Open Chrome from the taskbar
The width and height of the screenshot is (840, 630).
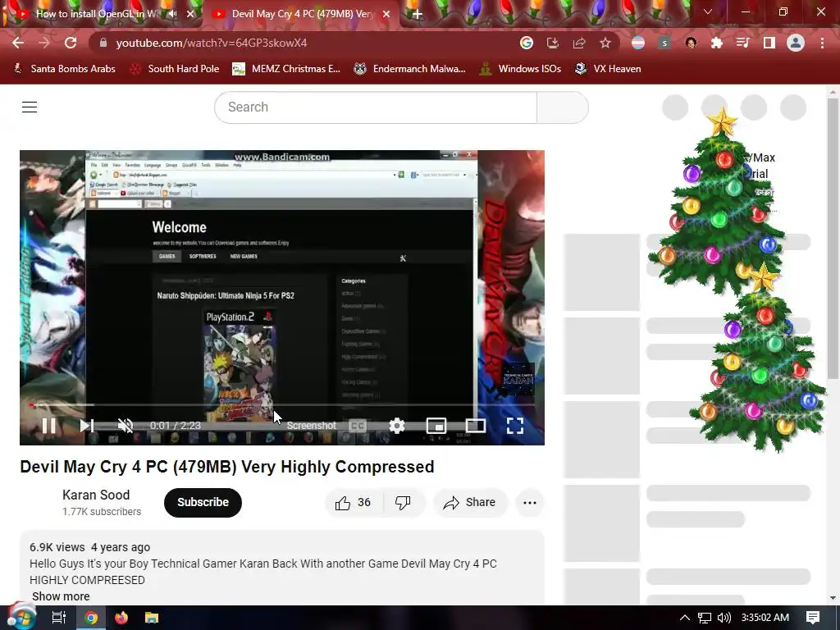coord(91,618)
